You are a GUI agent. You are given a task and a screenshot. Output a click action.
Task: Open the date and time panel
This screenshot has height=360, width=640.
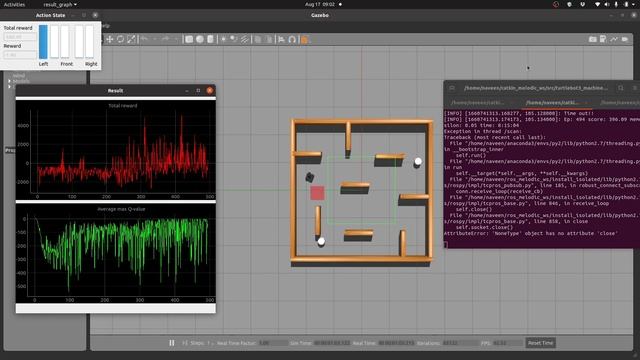pyautogui.click(x=320, y=4)
